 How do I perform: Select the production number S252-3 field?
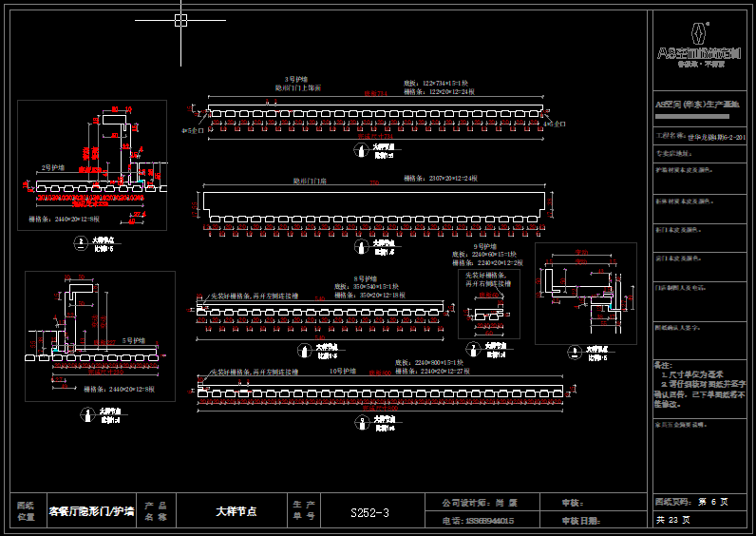(369, 512)
